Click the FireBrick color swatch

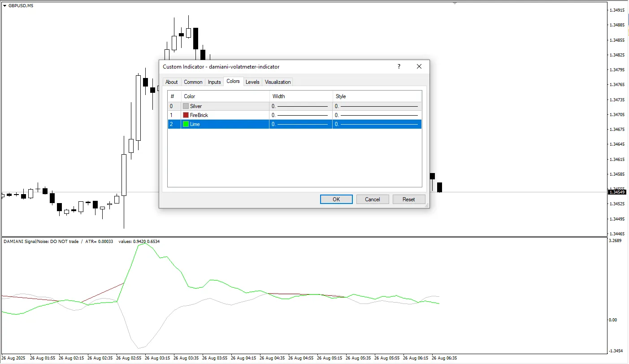186,115
